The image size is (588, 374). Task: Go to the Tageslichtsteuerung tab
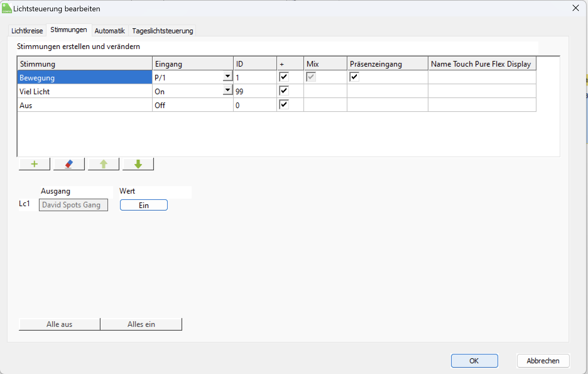point(162,31)
